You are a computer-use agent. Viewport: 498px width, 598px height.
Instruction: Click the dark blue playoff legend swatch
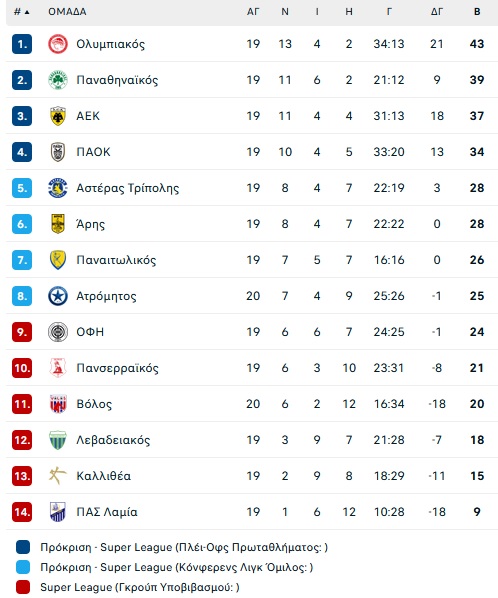[23, 547]
